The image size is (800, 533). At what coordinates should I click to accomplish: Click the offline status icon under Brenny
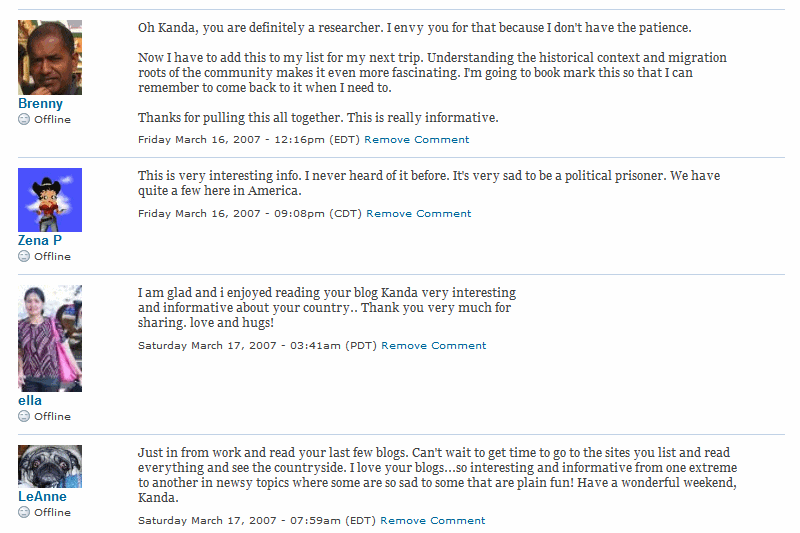point(24,119)
